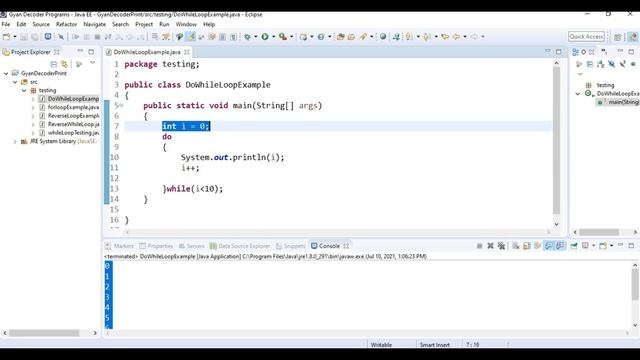This screenshot has width=640, height=360.
Task: Click the Remove Launch X icon in Console
Action: point(490,246)
